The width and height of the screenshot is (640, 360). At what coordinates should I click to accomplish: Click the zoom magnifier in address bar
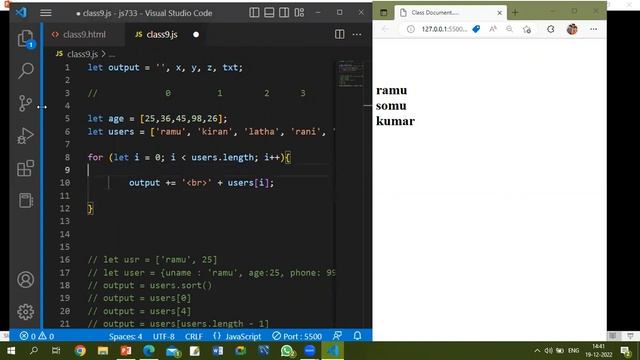509,29
